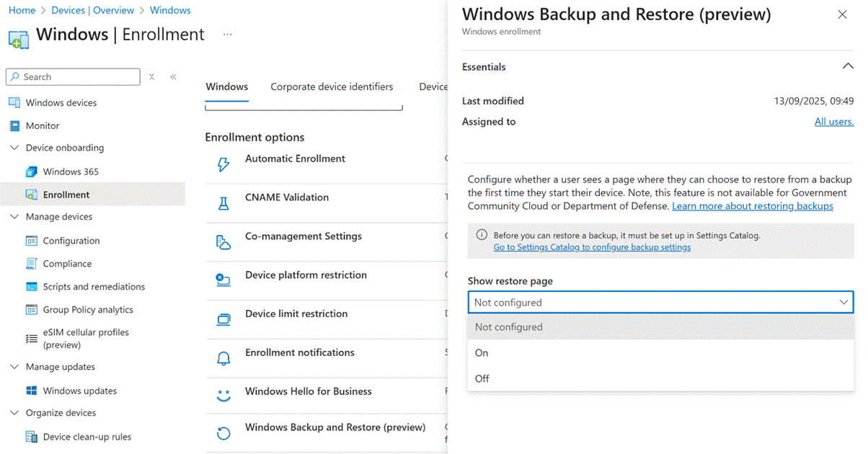Select 'Off' in the restore page dropdown
The image size is (868, 454).
[x=482, y=379]
